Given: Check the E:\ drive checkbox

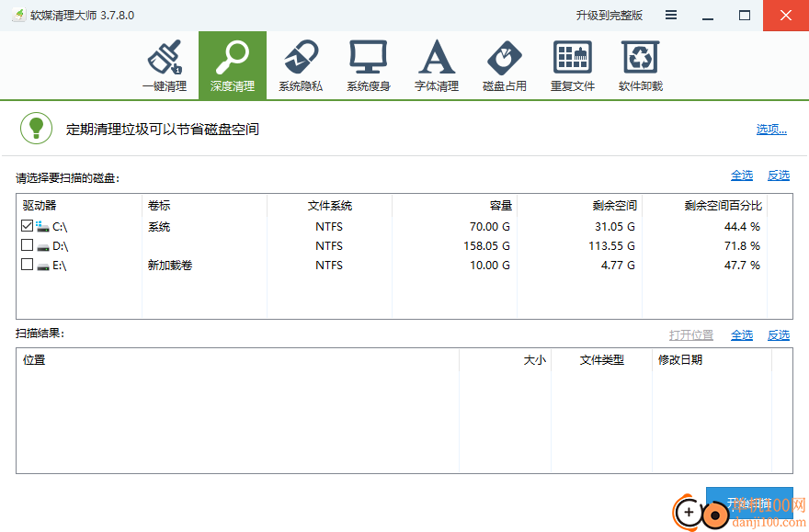Looking at the screenshot, I should pyautogui.click(x=28, y=265).
